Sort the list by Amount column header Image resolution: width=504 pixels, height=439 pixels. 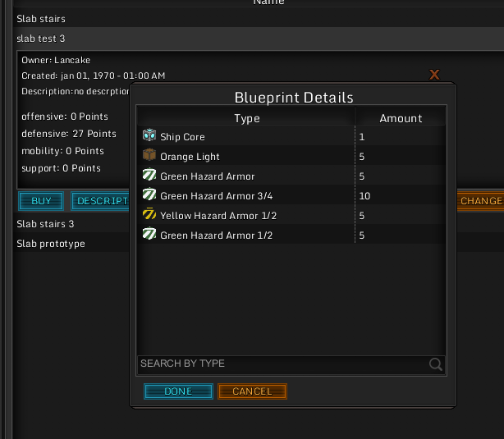click(401, 118)
